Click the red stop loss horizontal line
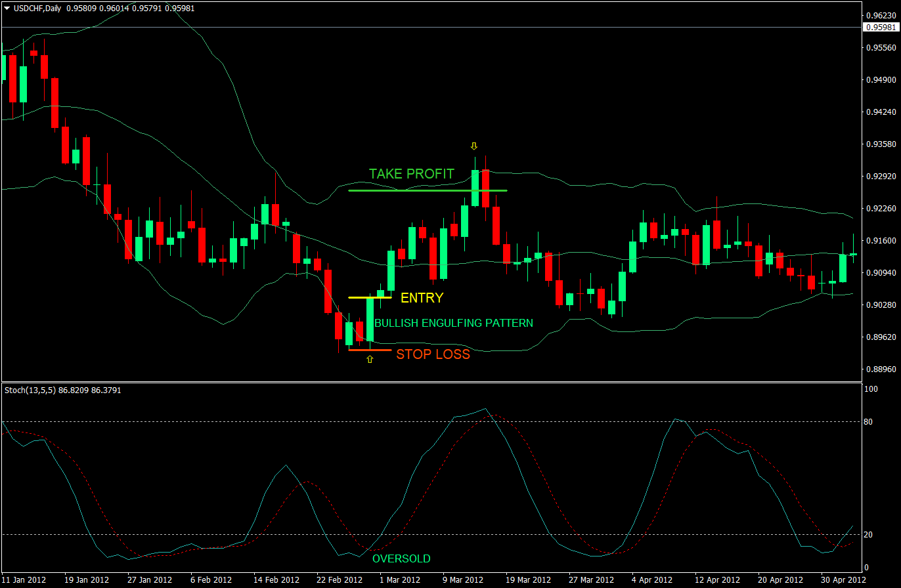This screenshot has height=588, width=901. pyautogui.click(x=370, y=350)
